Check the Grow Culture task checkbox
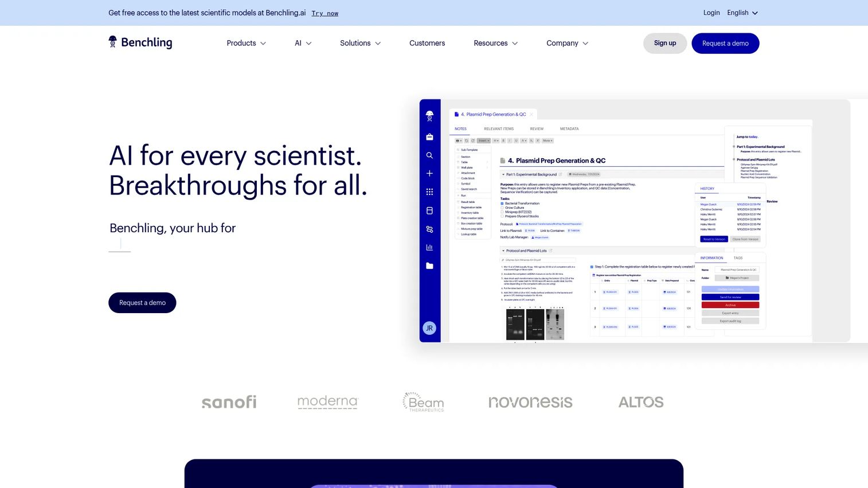This screenshot has width=868, height=488. click(x=502, y=208)
